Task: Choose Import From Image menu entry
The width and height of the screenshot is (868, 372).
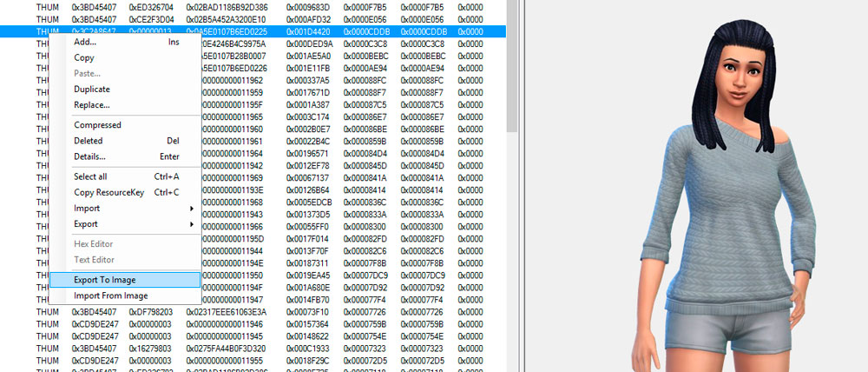Action: [x=110, y=296]
